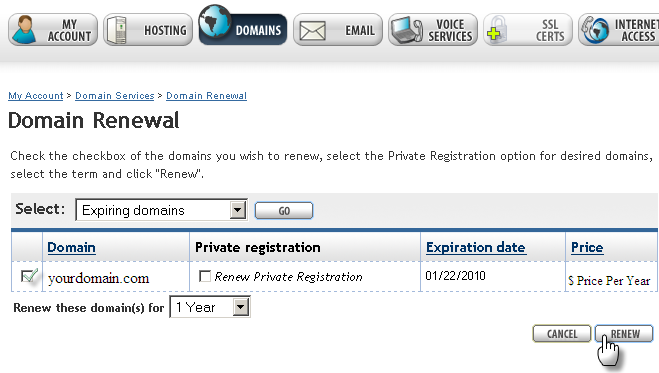Click the SSL Certs padlock icon
659x373 pixels.
496,30
